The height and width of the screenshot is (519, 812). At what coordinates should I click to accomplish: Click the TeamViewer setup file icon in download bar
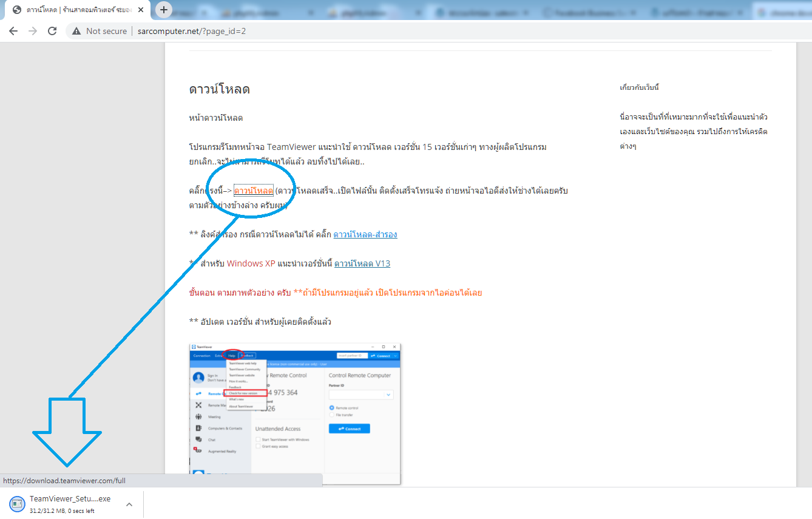(x=18, y=504)
